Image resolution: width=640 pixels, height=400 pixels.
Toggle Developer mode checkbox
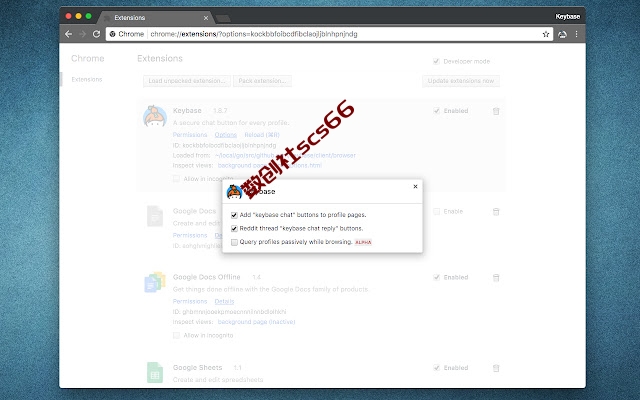point(436,61)
